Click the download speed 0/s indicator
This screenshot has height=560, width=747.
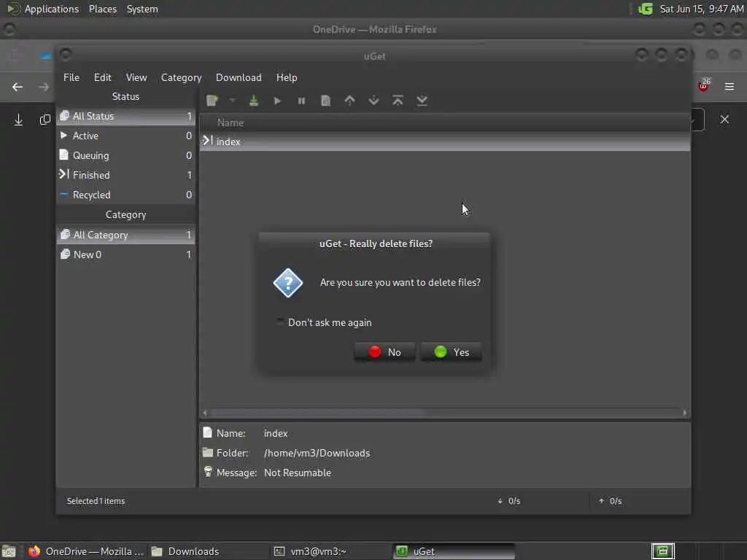(x=509, y=501)
